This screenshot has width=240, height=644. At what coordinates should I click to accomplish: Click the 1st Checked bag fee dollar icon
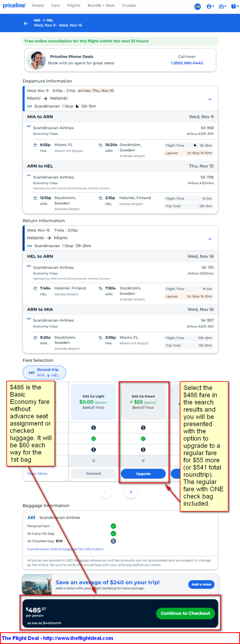tap(113, 541)
